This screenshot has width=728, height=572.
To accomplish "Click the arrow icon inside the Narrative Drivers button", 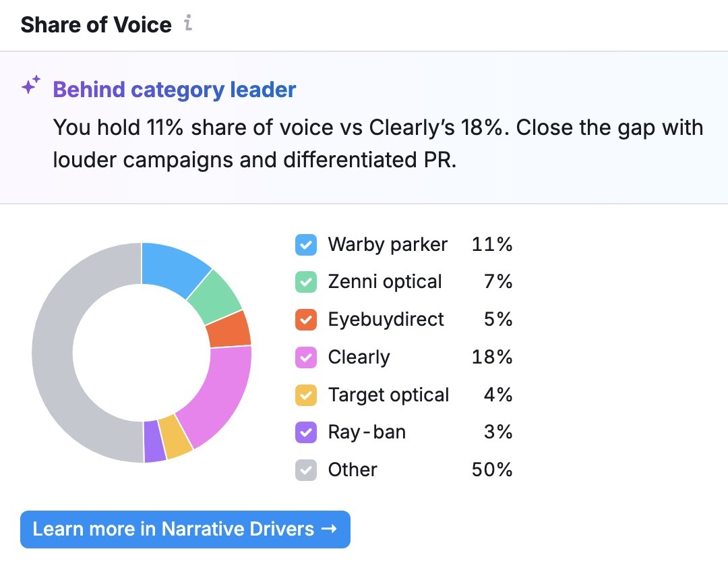I will 331,530.
